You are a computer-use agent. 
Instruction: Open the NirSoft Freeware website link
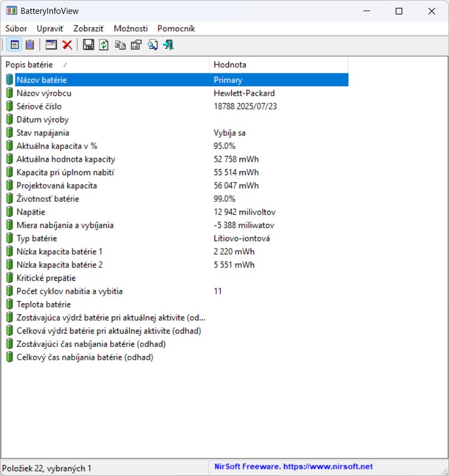point(293,467)
